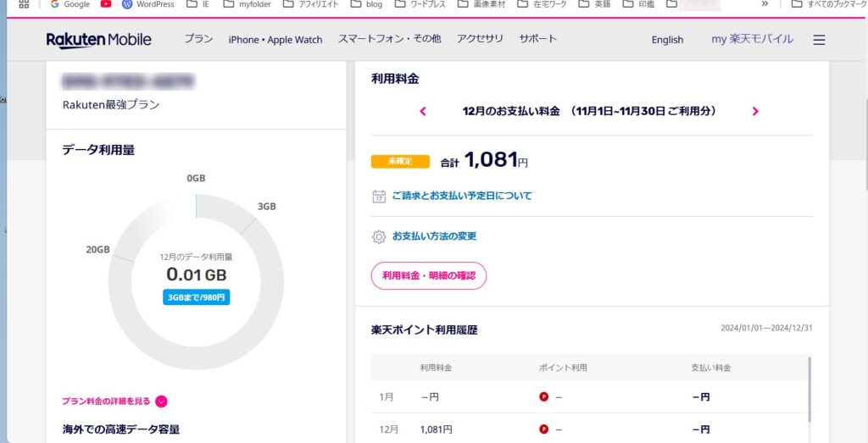Click the 20GB chart label

pyautogui.click(x=98, y=249)
